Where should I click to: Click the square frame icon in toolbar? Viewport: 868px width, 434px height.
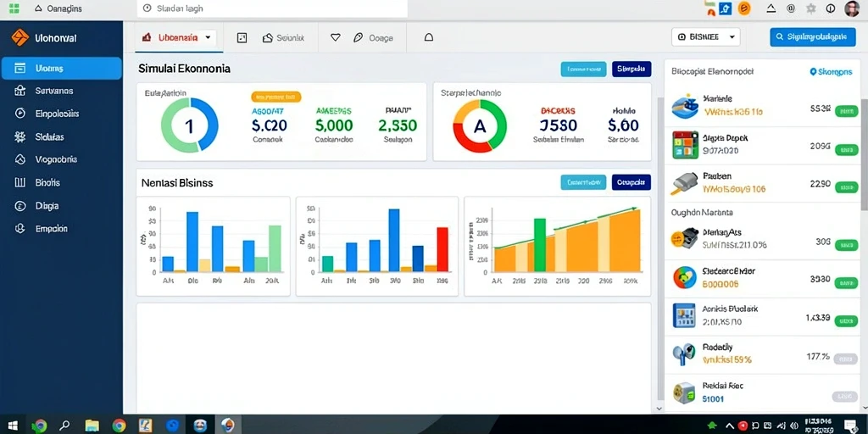242,37
